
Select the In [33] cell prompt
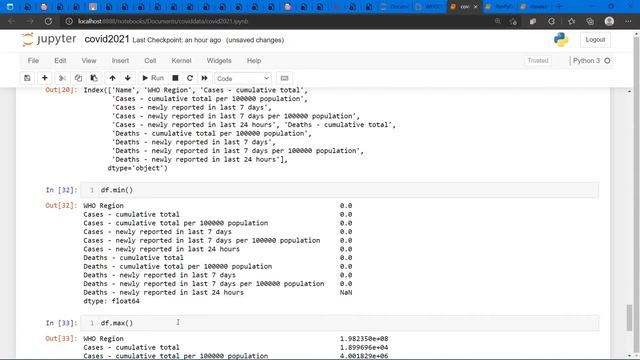61,323
